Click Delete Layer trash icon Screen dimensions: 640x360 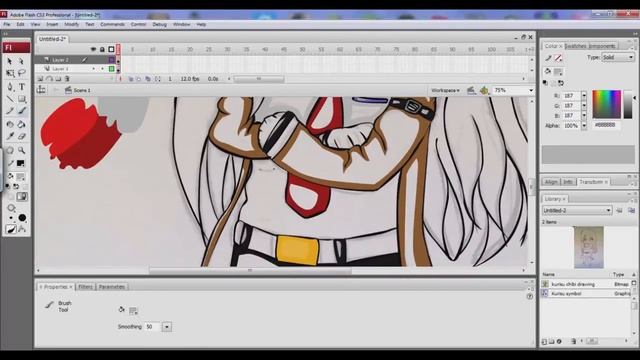click(x=67, y=79)
